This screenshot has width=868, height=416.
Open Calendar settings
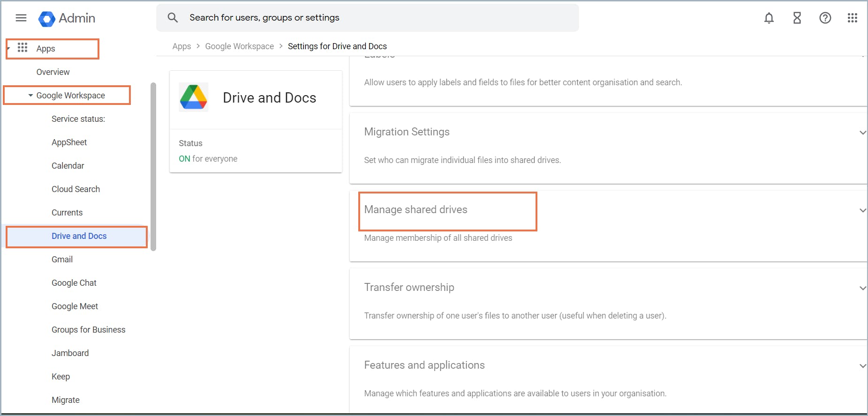[68, 166]
